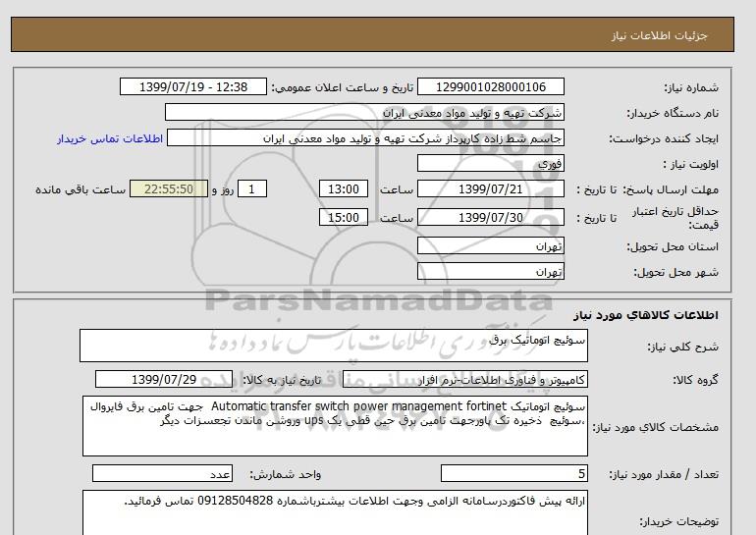
Task: Click the label حداقل تاریخ اعتبار قیمت:
Action: (675, 218)
